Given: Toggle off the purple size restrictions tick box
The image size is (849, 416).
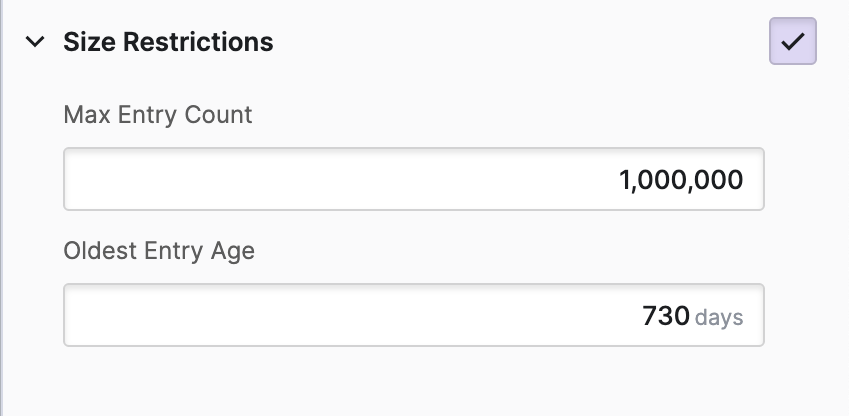Looking at the screenshot, I should pos(792,42).
